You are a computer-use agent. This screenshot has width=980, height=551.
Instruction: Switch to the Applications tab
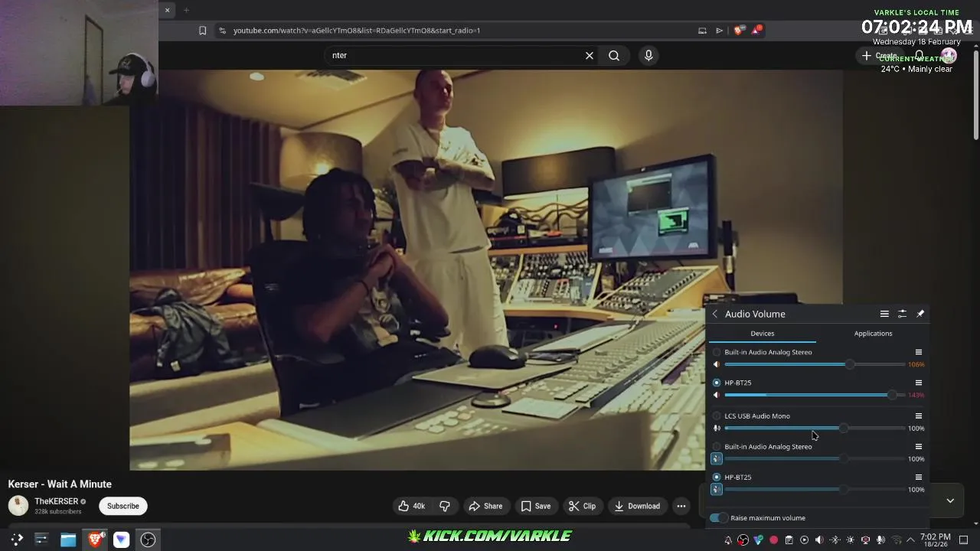pyautogui.click(x=873, y=334)
